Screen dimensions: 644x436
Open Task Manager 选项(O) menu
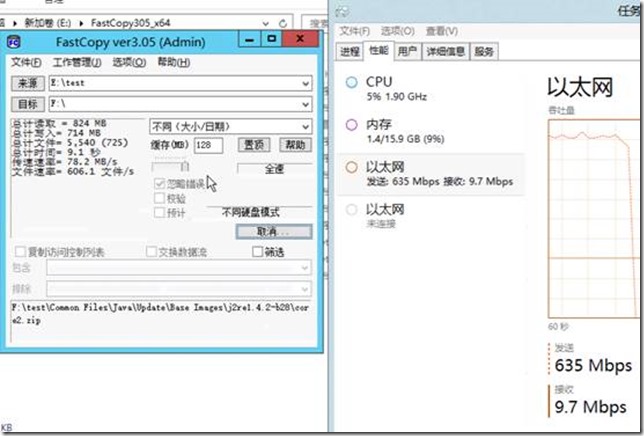point(398,31)
